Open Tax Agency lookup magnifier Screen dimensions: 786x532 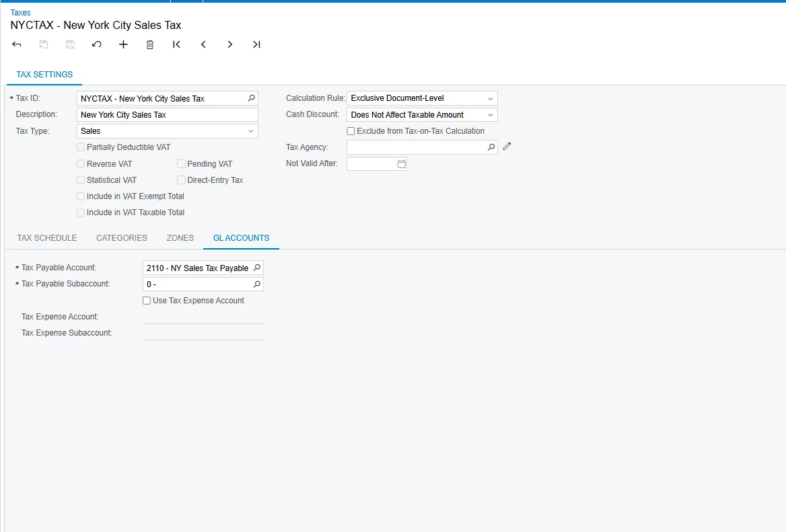click(x=491, y=147)
